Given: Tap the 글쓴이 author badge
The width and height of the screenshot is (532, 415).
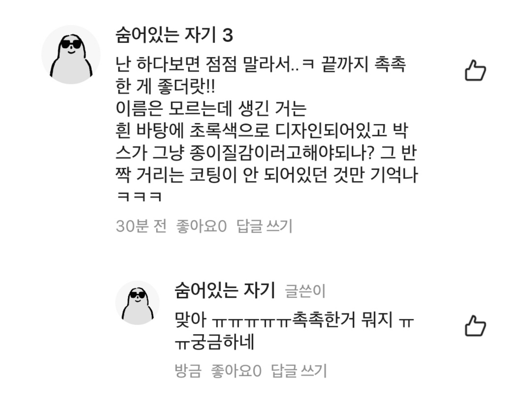Looking at the screenshot, I should pyautogui.click(x=305, y=291).
